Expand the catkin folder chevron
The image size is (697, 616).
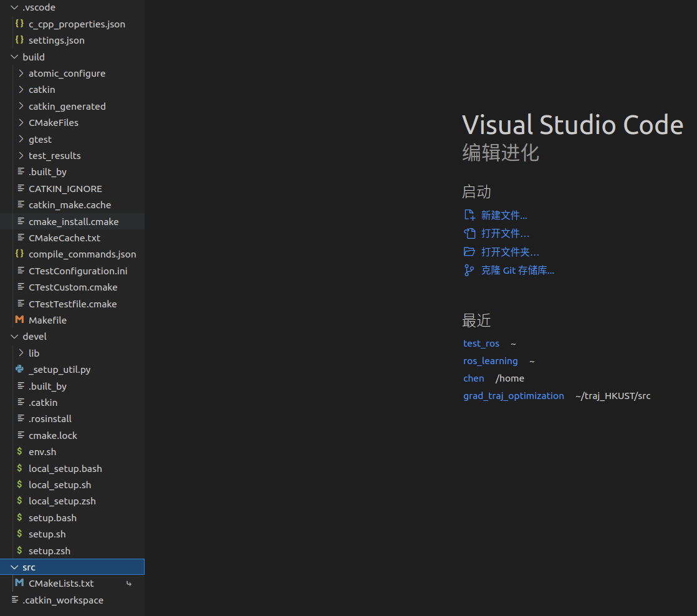pos(21,90)
